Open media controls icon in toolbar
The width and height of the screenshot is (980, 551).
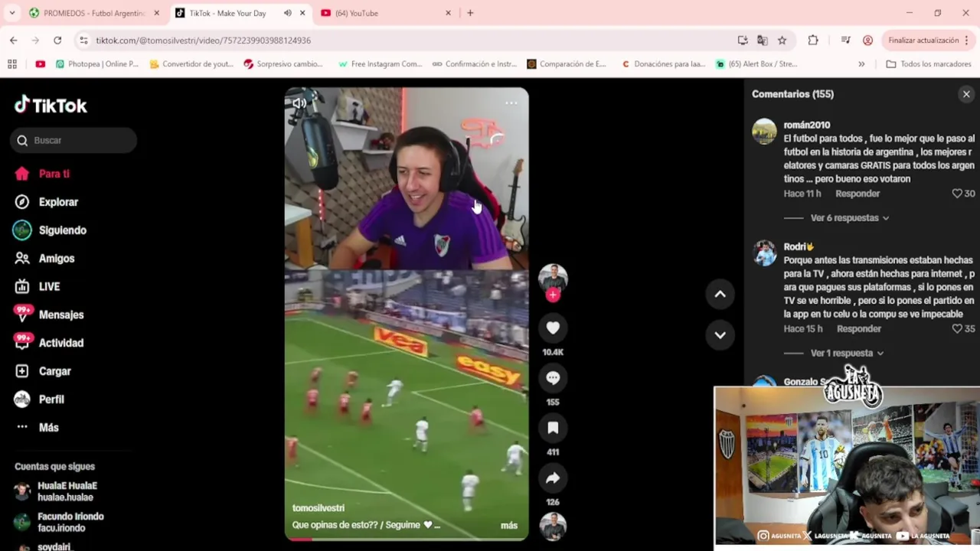click(845, 41)
